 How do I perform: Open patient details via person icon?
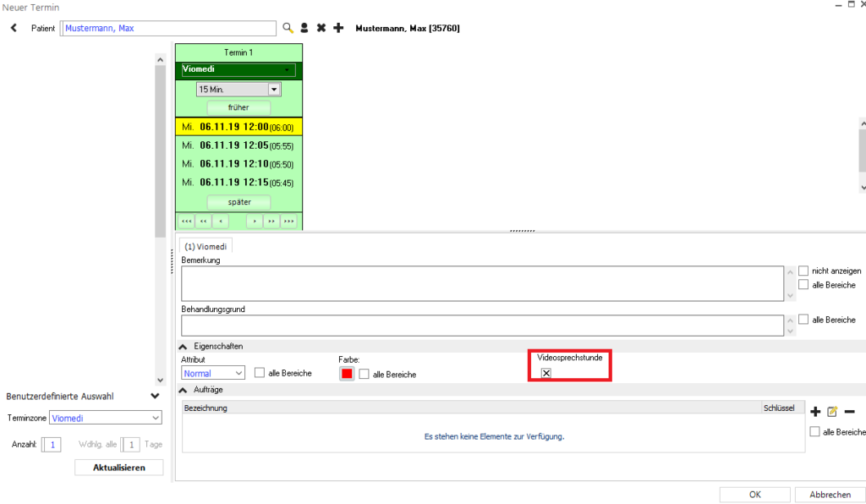(304, 28)
